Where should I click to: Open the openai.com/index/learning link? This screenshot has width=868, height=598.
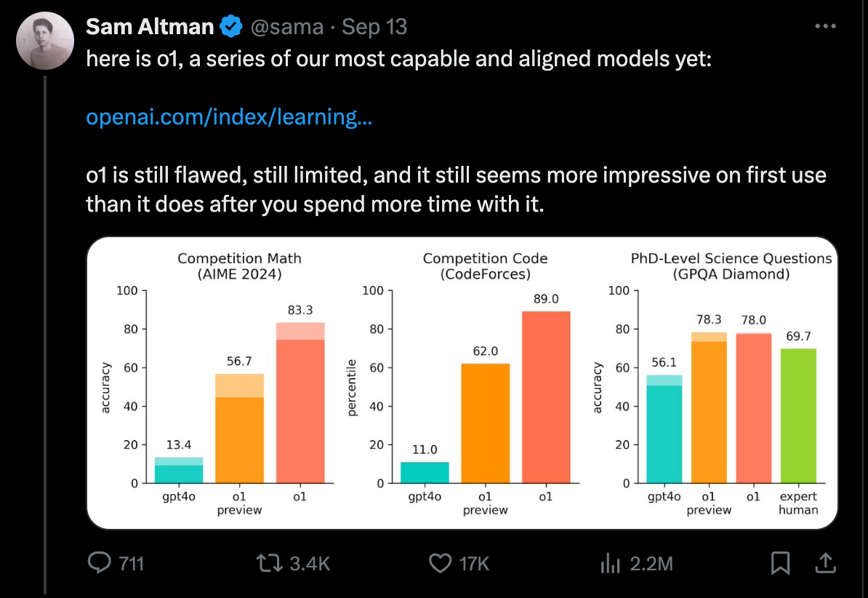point(229,116)
